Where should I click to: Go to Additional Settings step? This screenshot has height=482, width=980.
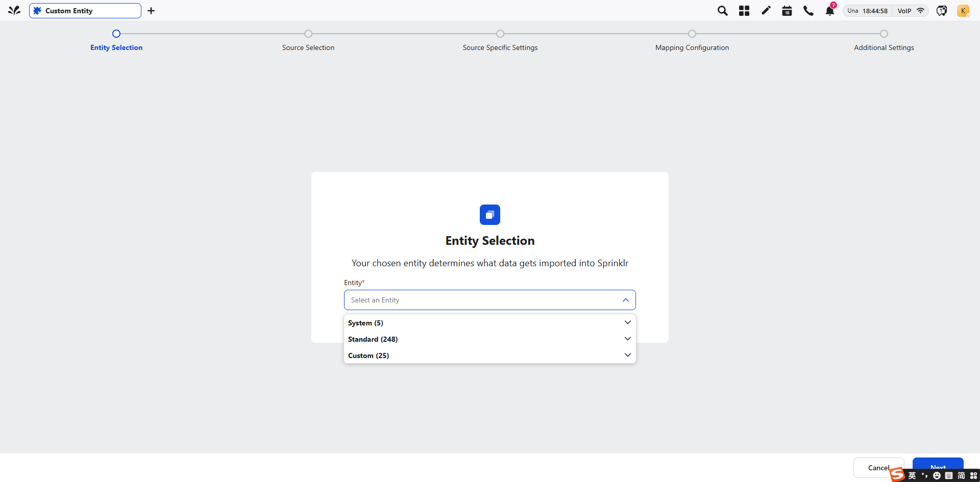coord(884,47)
